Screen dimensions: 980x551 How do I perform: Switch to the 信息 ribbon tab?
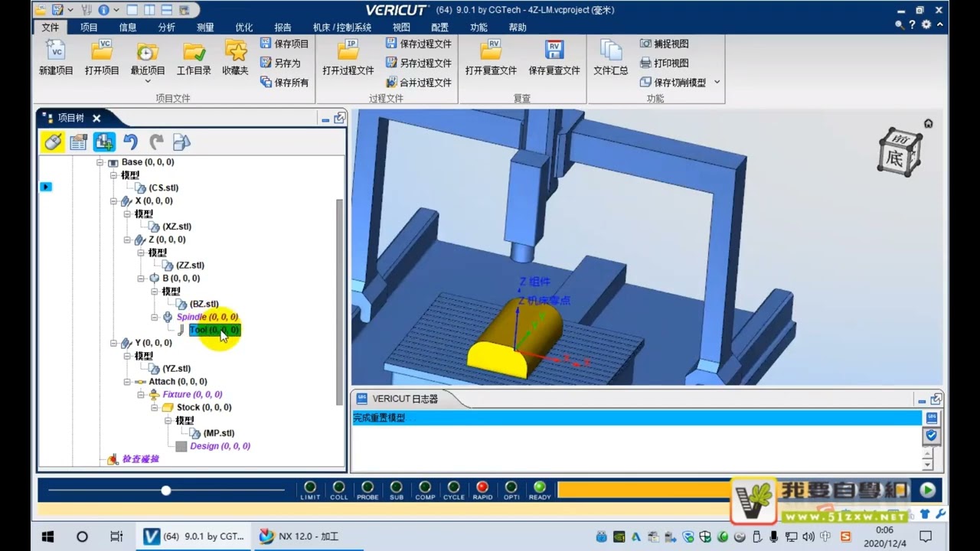pyautogui.click(x=128, y=27)
